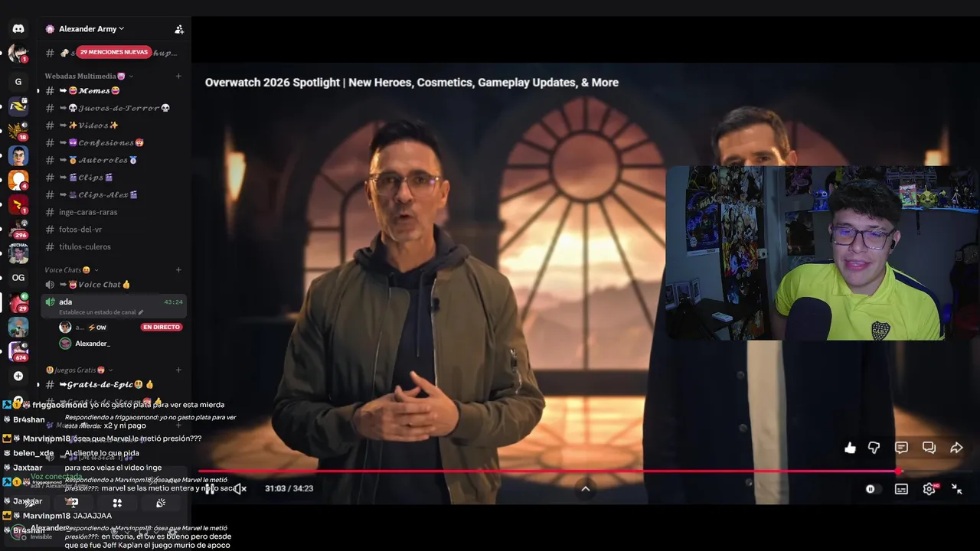Open live chat replies icon
Screen dimensions: 980x551
pyautogui.click(x=929, y=448)
